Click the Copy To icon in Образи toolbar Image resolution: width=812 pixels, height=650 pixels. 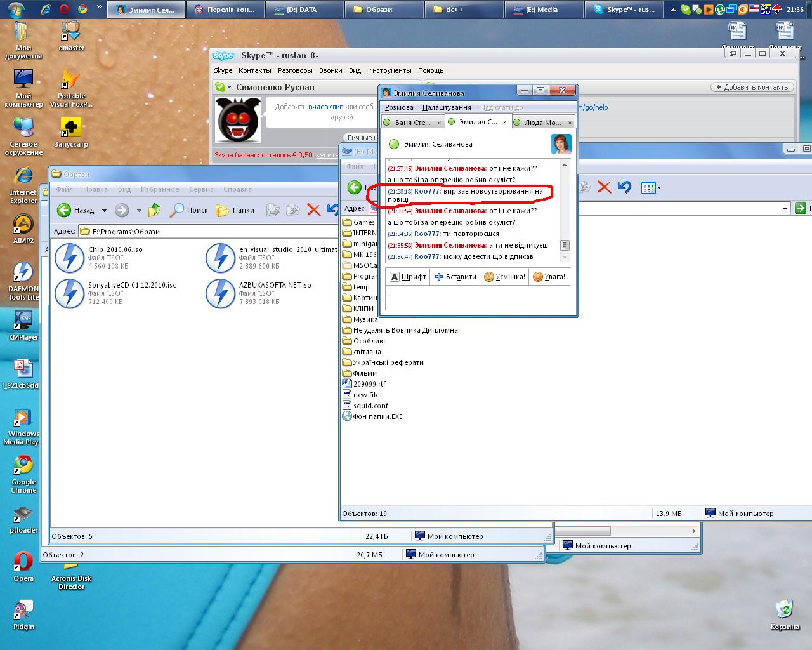pos(293,209)
